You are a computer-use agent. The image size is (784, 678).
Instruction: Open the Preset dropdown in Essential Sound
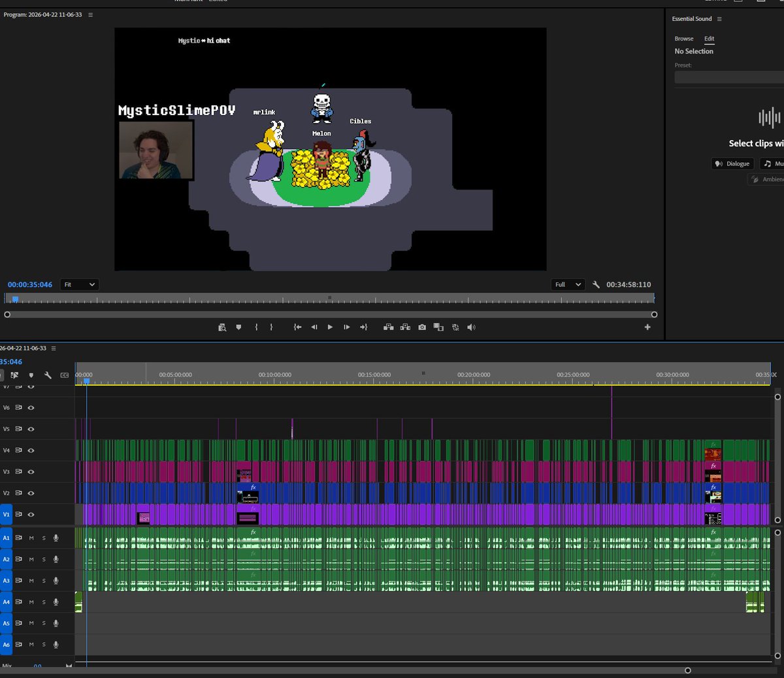tap(729, 77)
